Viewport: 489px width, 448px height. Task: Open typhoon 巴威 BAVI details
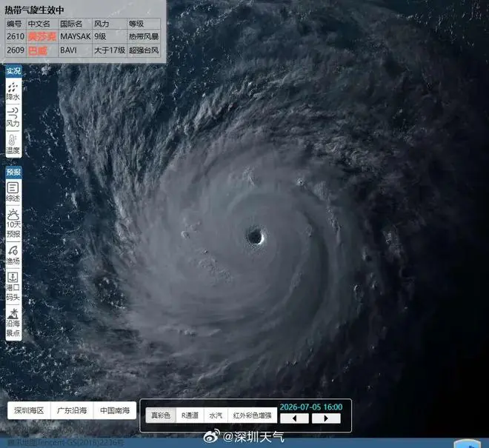pos(38,50)
